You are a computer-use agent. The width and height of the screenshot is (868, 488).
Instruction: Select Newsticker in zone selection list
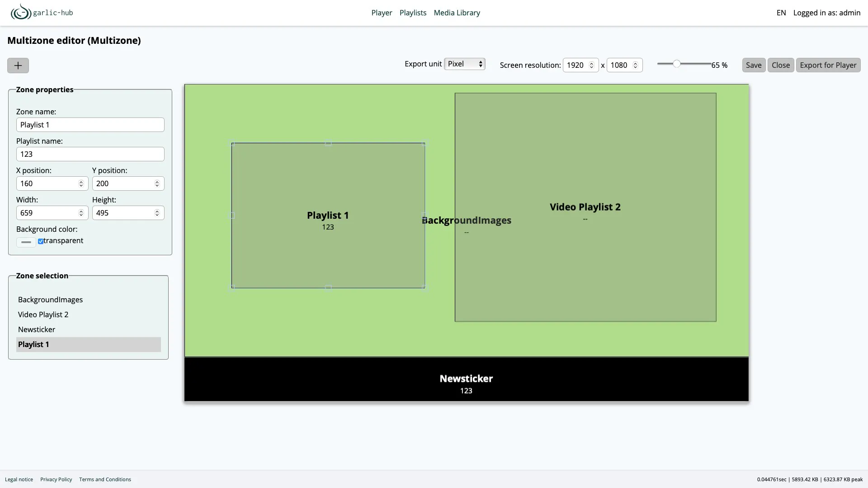coord(89,329)
